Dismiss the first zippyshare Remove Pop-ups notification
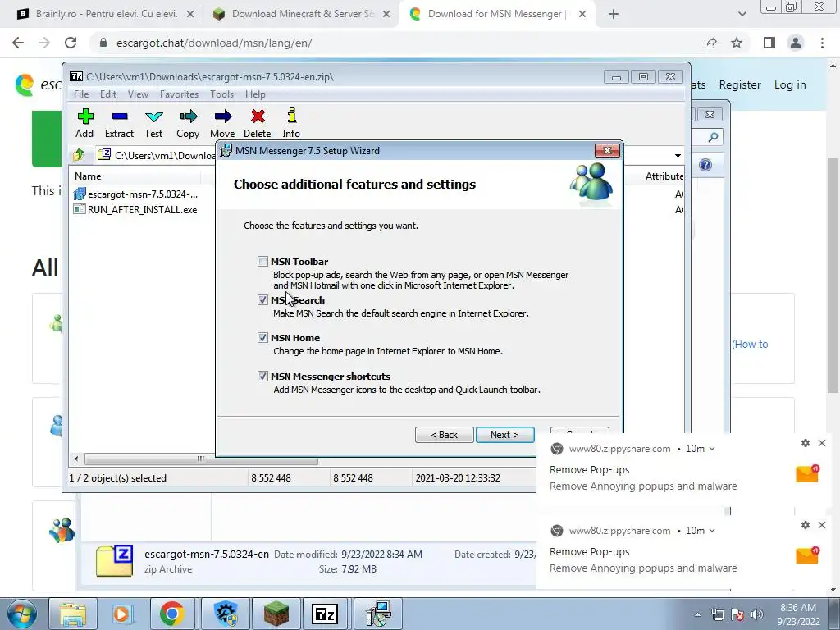Image resolution: width=840 pixels, height=630 pixels. click(x=822, y=443)
